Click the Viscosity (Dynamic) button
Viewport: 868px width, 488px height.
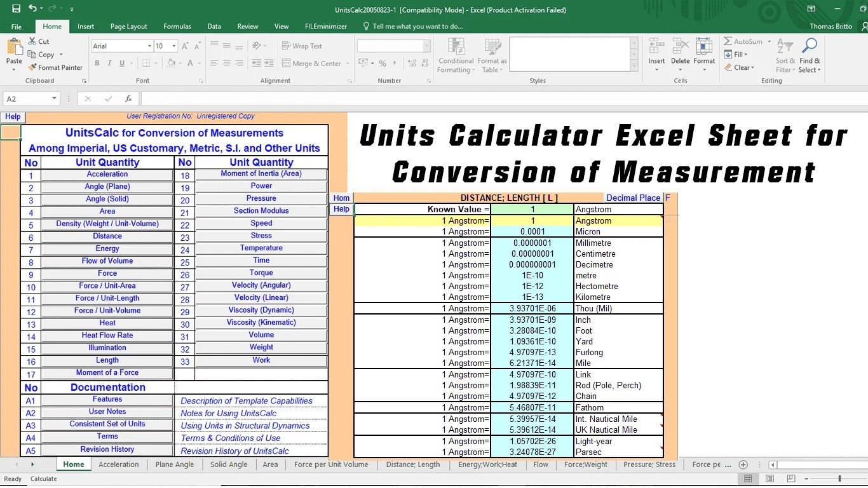(261, 310)
